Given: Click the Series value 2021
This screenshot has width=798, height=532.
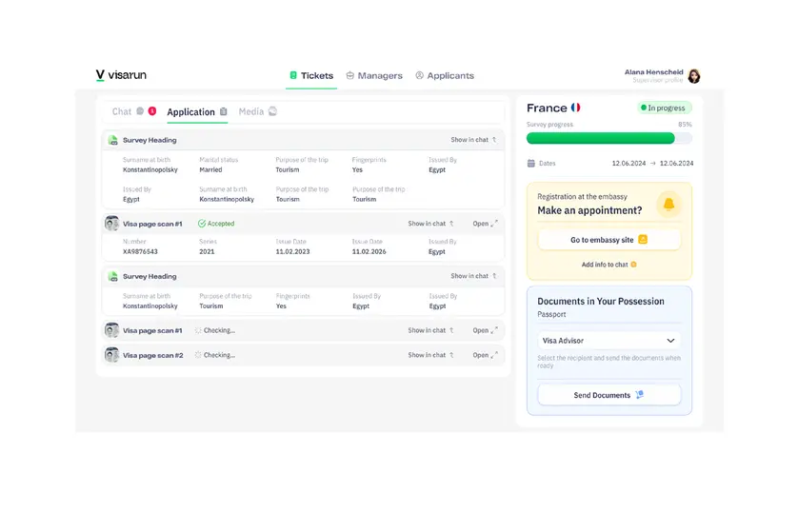Looking at the screenshot, I should click(x=207, y=252).
